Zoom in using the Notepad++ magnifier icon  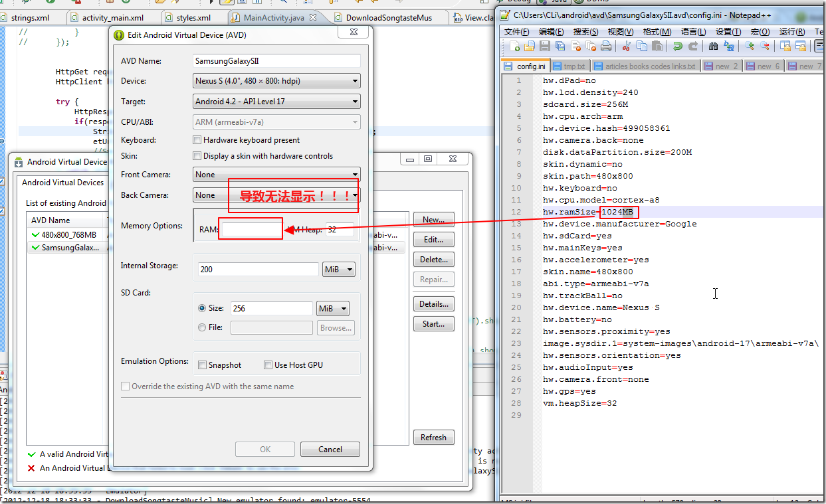click(749, 46)
